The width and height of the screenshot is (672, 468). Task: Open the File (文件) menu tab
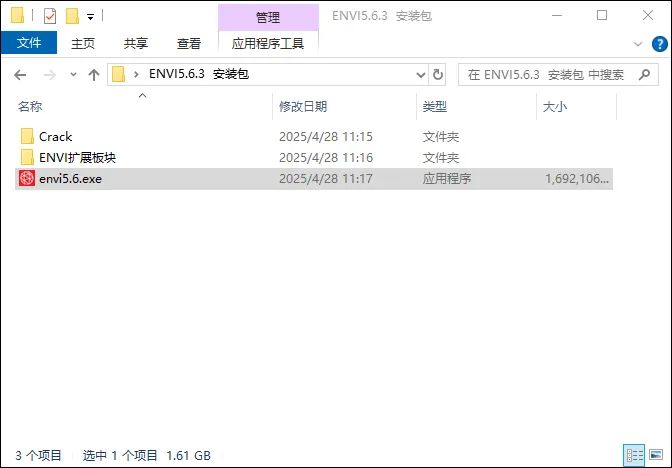coord(29,43)
